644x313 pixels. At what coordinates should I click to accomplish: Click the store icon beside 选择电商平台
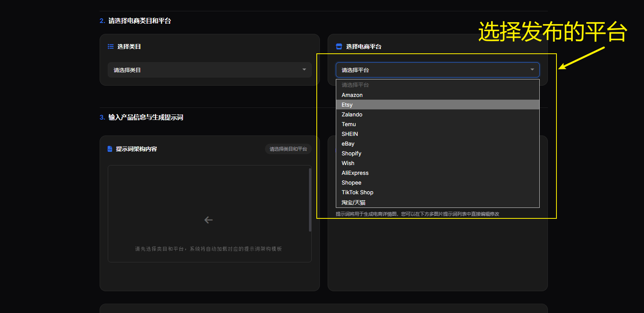tap(339, 46)
